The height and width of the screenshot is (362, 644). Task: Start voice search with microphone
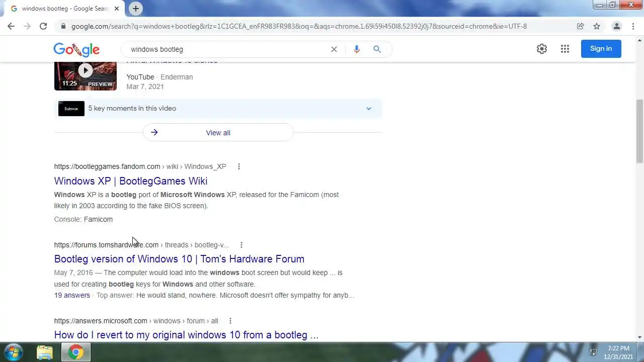click(357, 49)
